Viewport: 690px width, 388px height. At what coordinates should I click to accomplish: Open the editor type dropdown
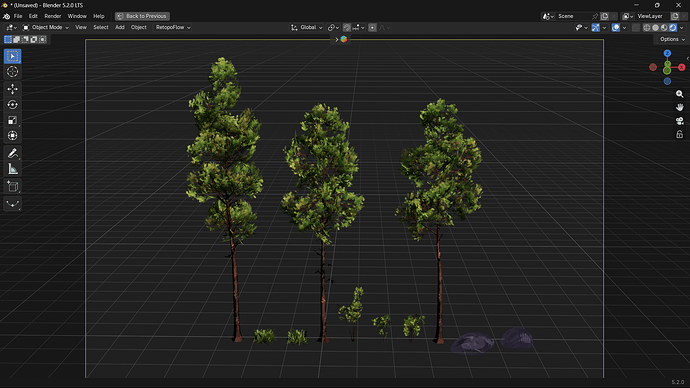11,27
